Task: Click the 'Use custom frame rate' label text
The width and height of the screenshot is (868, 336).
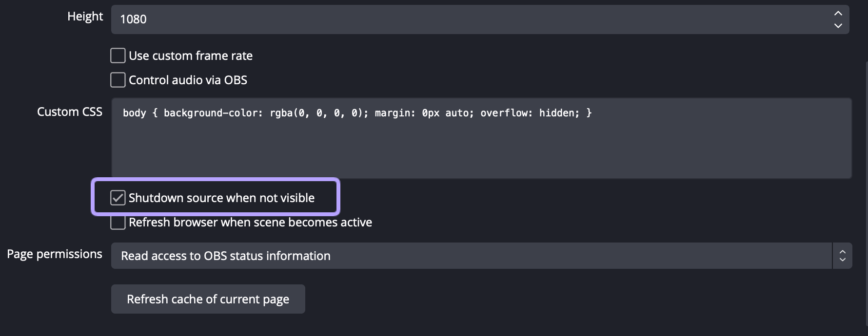Action: (x=191, y=56)
